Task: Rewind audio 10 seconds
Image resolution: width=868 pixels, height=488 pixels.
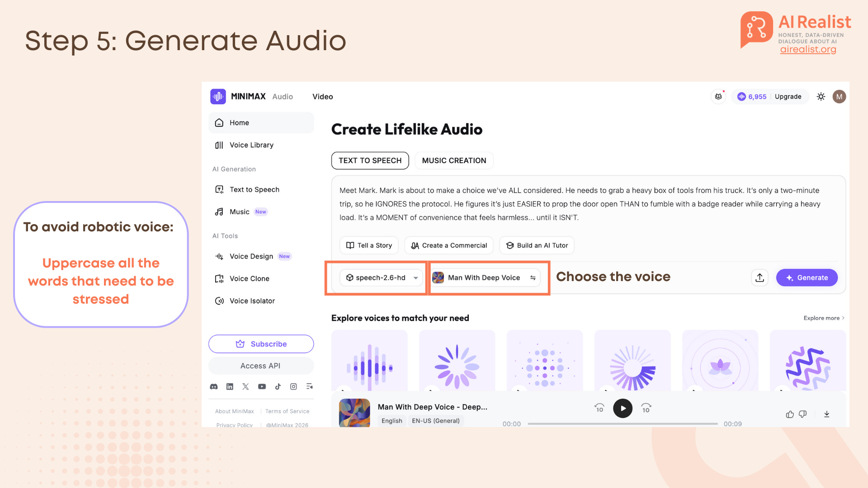Action: pyautogui.click(x=599, y=408)
